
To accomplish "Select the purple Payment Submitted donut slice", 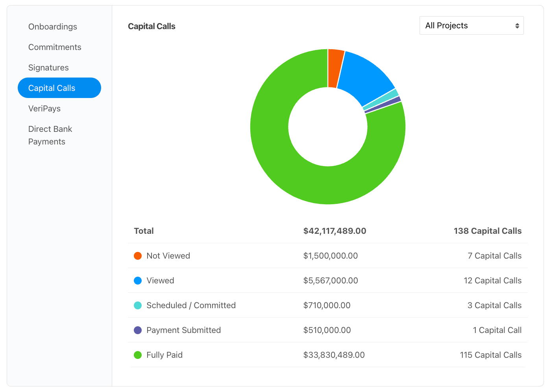I will coord(383,105).
